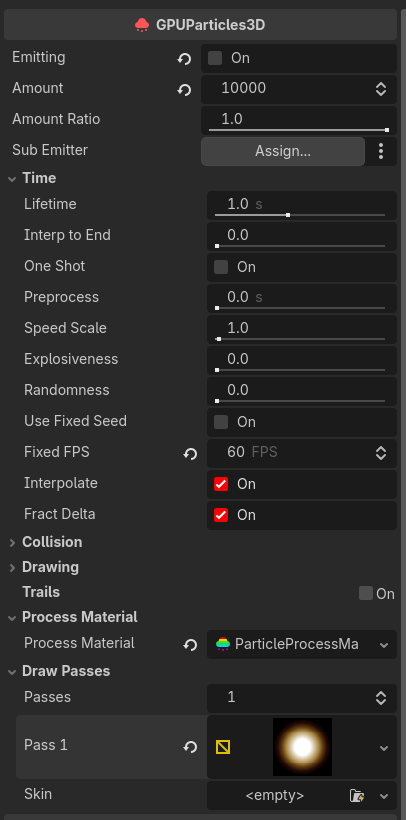Reset the Emitting property with revert icon

pos(184,59)
